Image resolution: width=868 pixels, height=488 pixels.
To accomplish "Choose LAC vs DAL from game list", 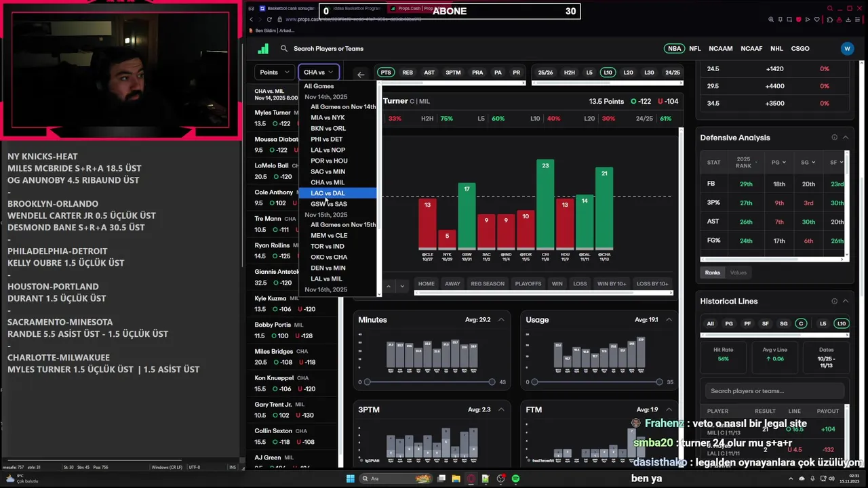I will pyautogui.click(x=338, y=193).
